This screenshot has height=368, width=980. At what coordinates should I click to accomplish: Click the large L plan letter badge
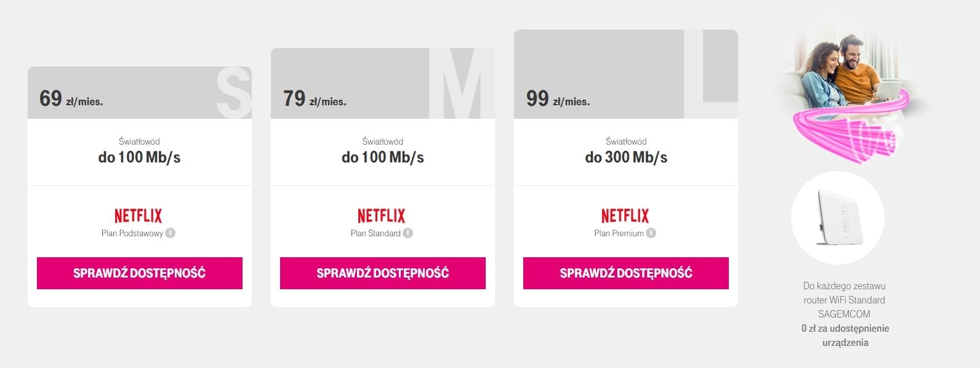711,74
